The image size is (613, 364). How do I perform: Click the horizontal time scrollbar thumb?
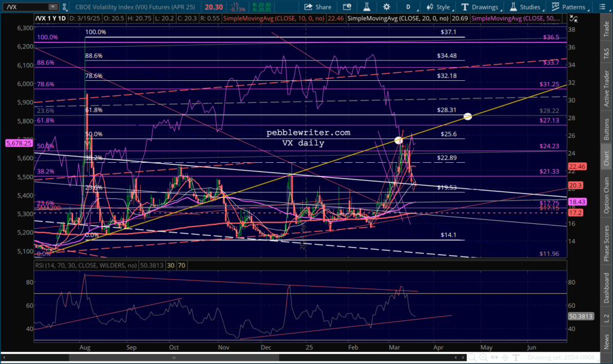174,357
